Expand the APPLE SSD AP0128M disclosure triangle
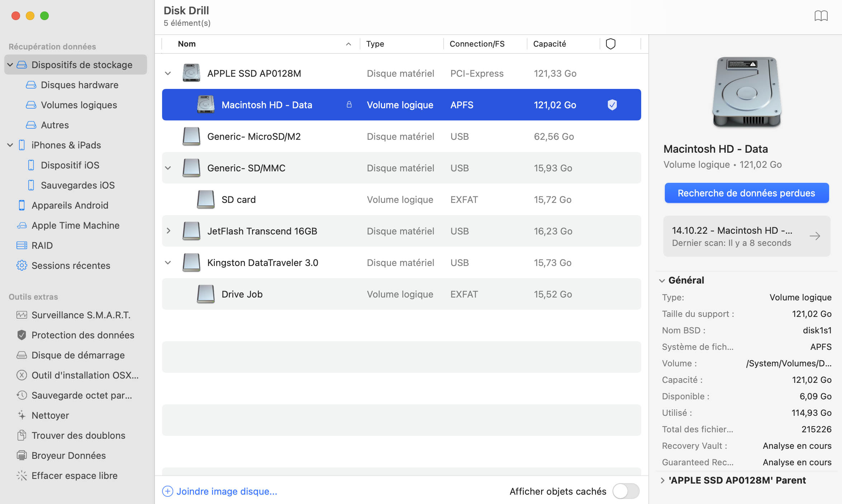The image size is (842, 504). (169, 73)
